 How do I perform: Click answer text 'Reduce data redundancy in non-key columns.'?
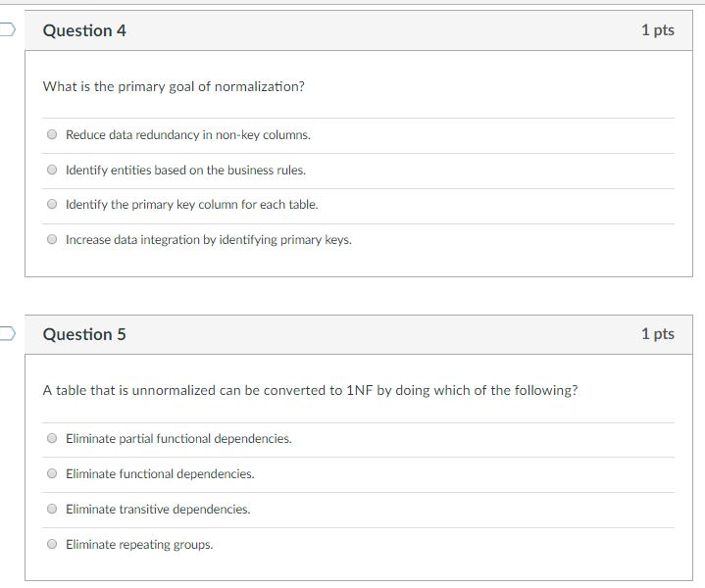188,135
